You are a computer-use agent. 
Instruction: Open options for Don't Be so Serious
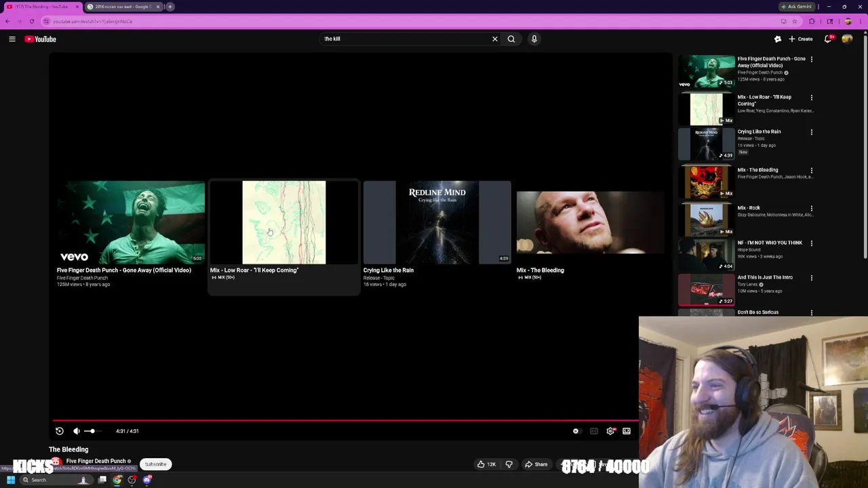pos(812,312)
